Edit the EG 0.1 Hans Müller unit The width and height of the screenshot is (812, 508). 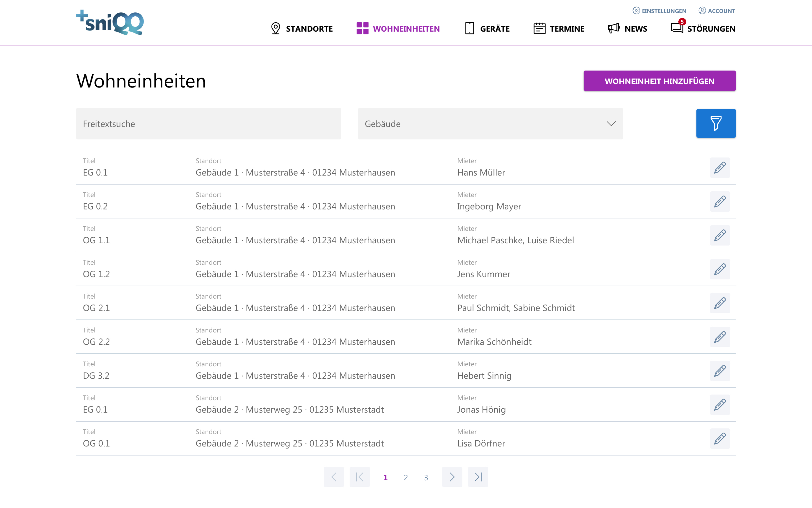[720, 167]
